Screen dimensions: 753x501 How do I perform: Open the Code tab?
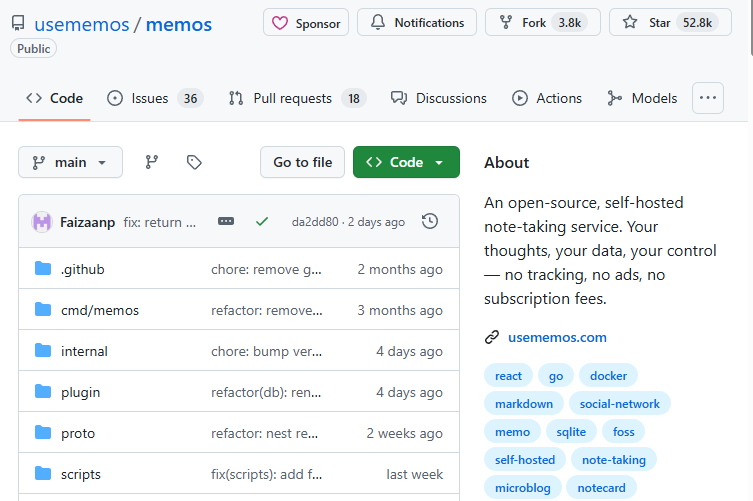tap(54, 98)
